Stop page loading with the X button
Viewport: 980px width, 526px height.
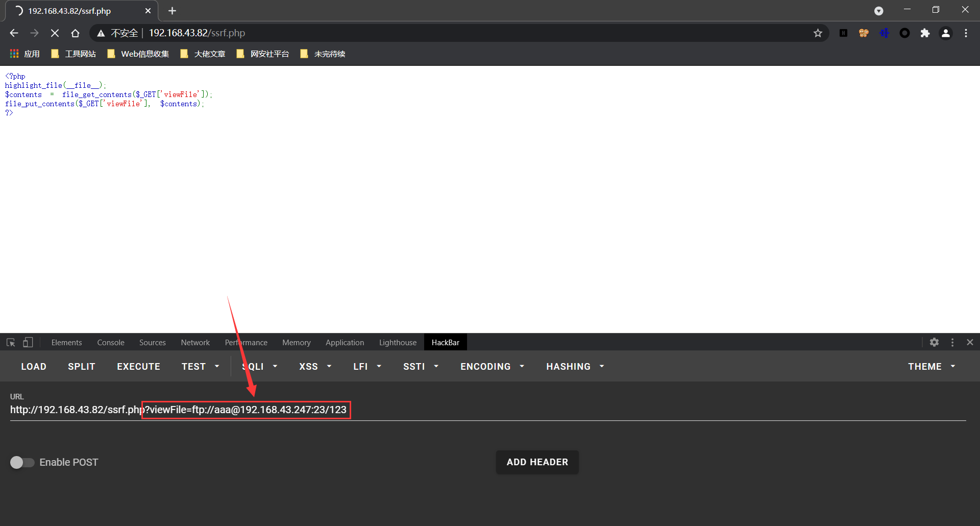pyautogui.click(x=55, y=33)
